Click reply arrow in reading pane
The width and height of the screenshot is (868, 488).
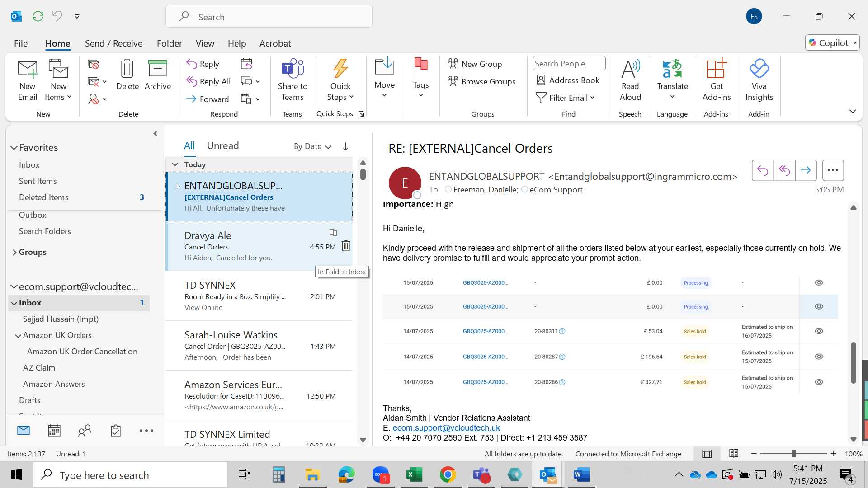[763, 170]
